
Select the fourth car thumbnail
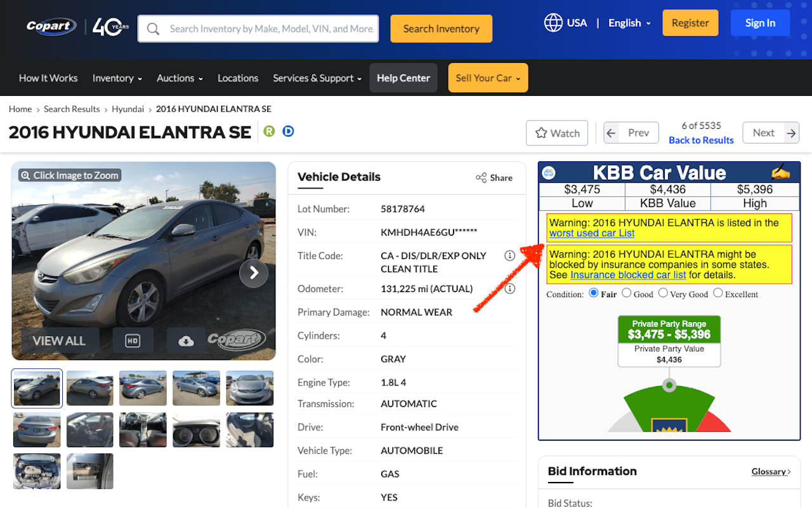tap(196, 388)
